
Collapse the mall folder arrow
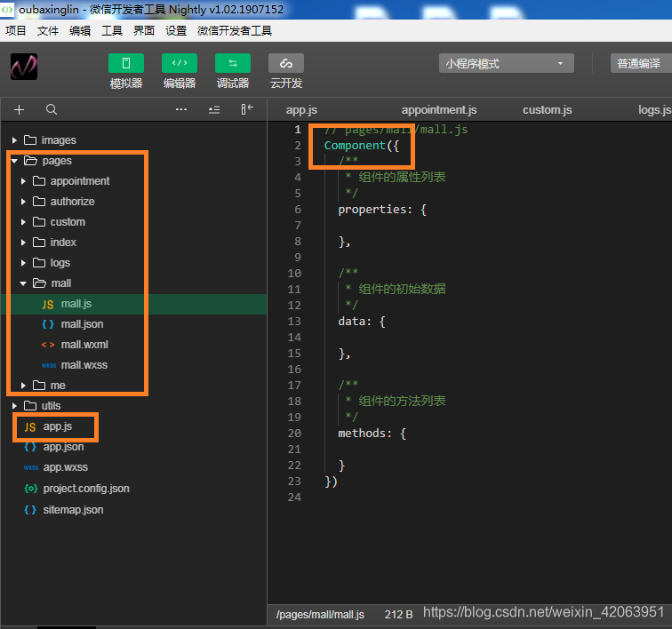(23, 283)
